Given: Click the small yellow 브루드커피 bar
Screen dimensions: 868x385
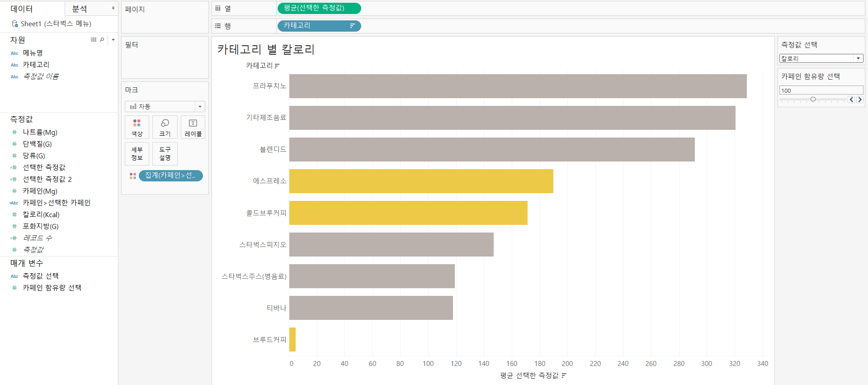Looking at the screenshot, I should 292,339.
